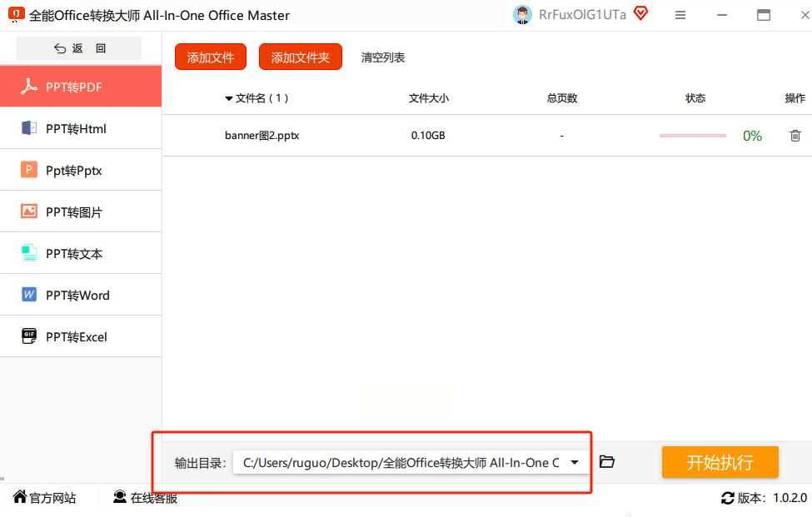
Task: Open PPT转Word converter
Action: (x=80, y=295)
